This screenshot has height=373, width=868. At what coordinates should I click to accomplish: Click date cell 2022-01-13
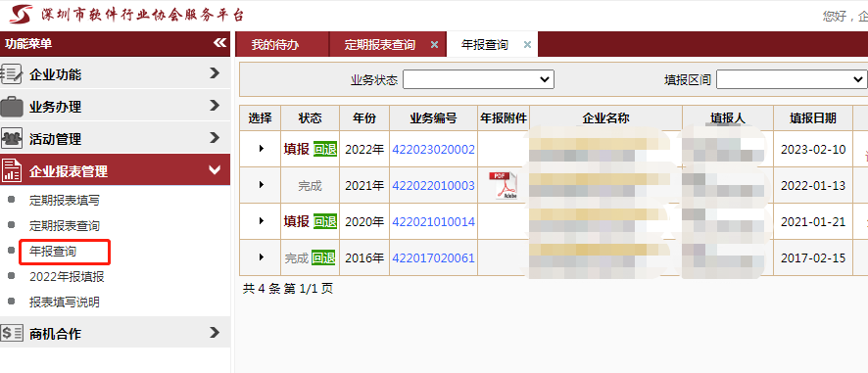click(812, 186)
